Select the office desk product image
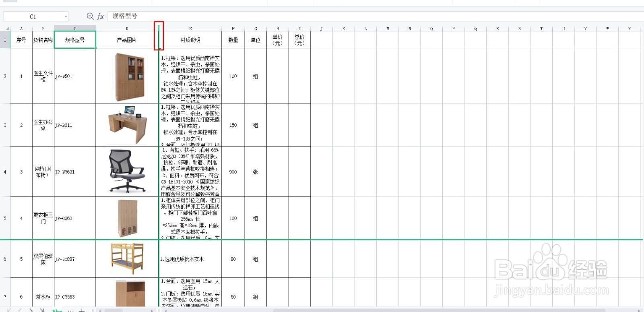 click(127, 125)
